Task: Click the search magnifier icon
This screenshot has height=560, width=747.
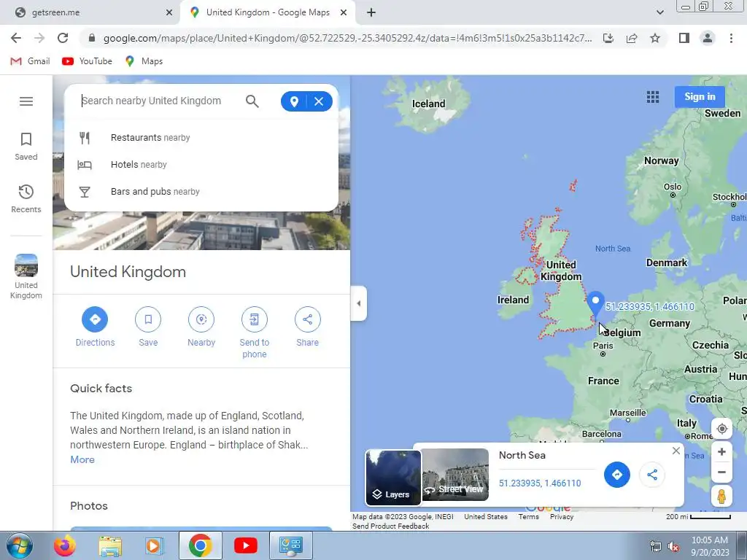Action: coord(252,101)
